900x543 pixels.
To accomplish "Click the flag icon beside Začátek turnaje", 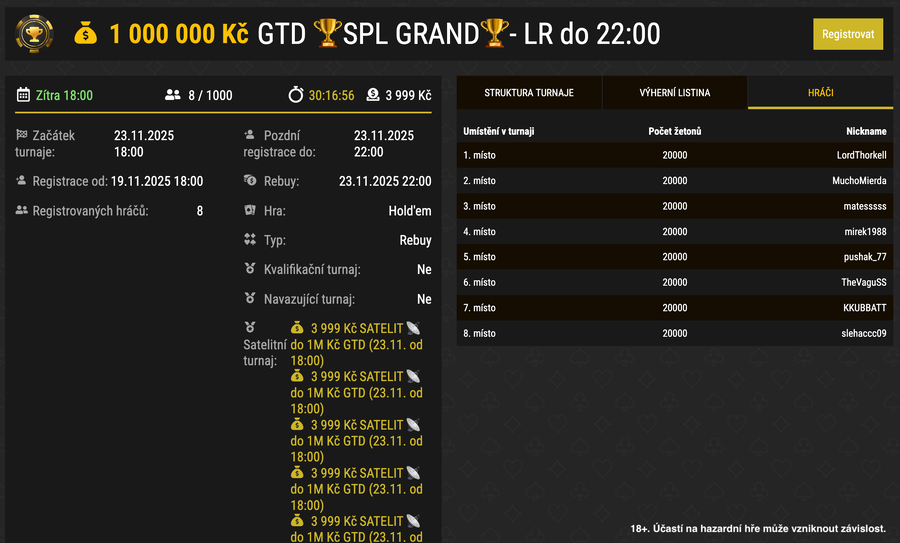I will click(x=22, y=135).
